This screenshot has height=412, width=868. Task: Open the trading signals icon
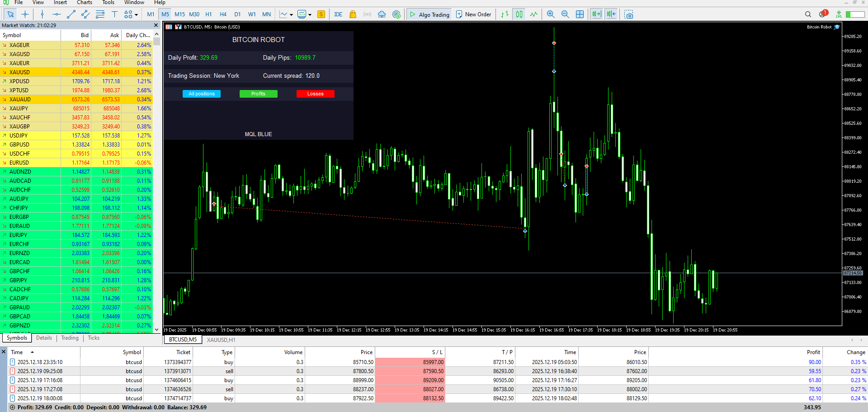(x=367, y=14)
